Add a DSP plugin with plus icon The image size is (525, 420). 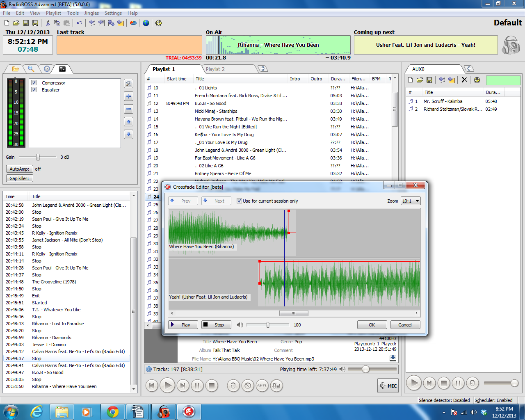[x=128, y=96]
